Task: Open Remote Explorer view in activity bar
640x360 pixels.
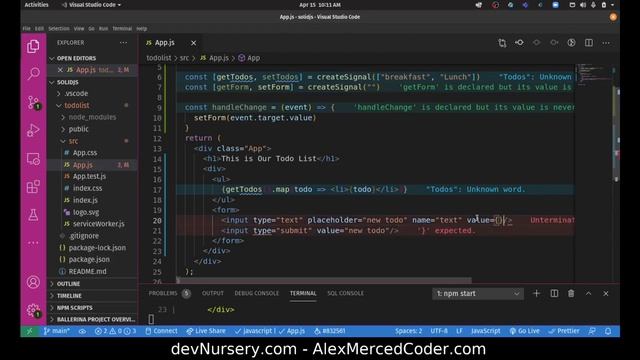Action: (33, 159)
